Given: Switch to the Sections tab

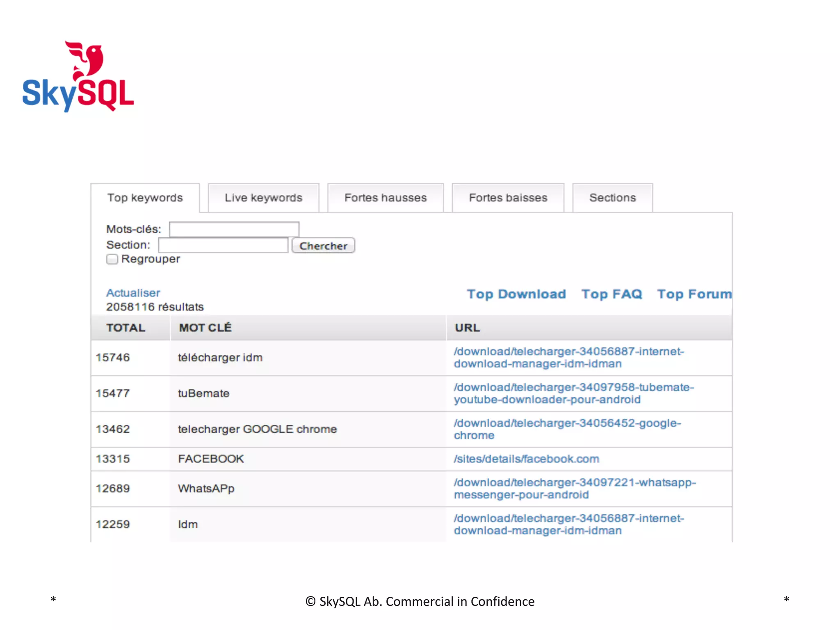Looking at the screenshot, I should pos(612,198).
